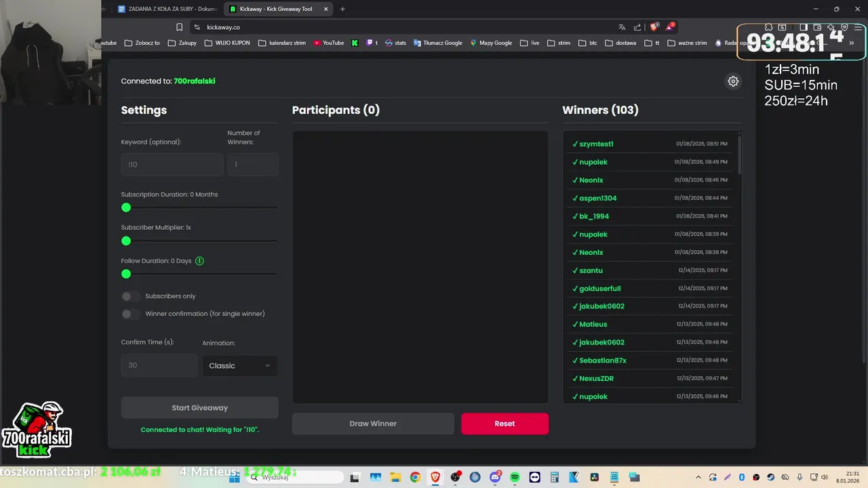The width and height of the screenshot is (868, 488).
Task: Open the Twitch bookmark
Action: (372, 43)
